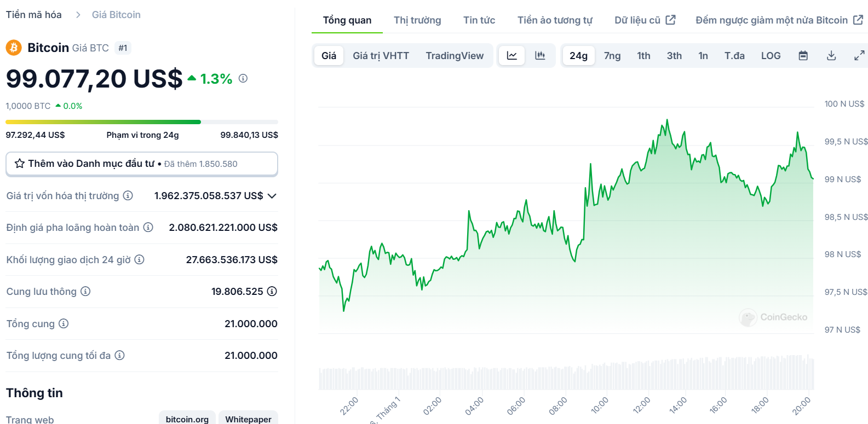The width and height of the screenshot is (868, 424).
Task: Click the star icon in portfolio button
Action: pos(20,164)
